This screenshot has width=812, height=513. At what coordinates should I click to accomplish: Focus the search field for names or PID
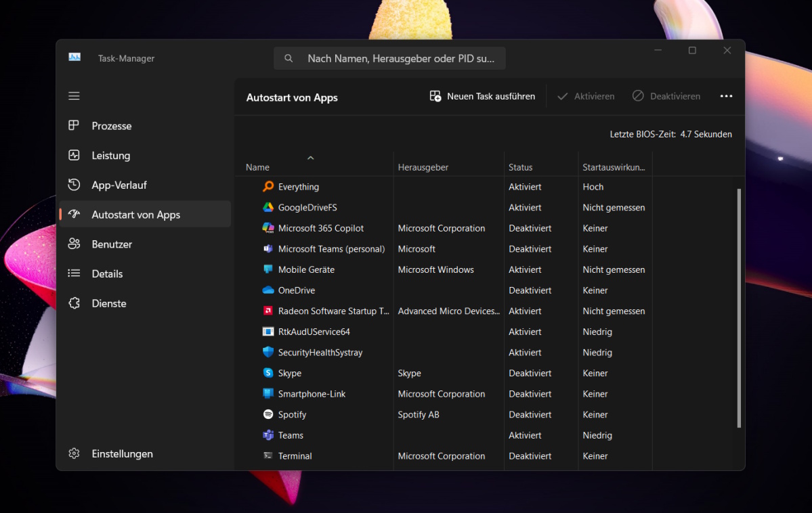click(x=400, y=59)
